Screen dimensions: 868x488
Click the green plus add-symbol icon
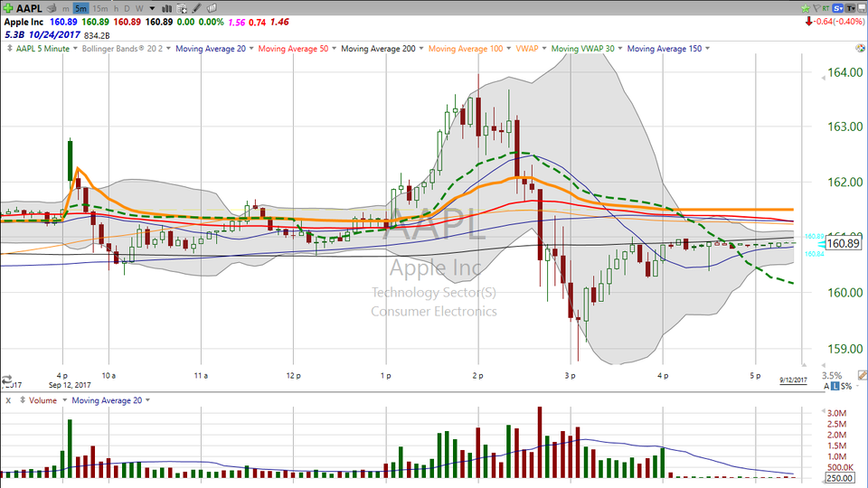pos(8,8)
